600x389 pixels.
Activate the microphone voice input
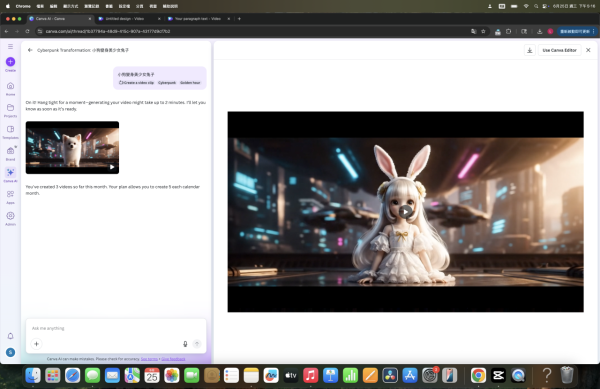coord(185,344)
